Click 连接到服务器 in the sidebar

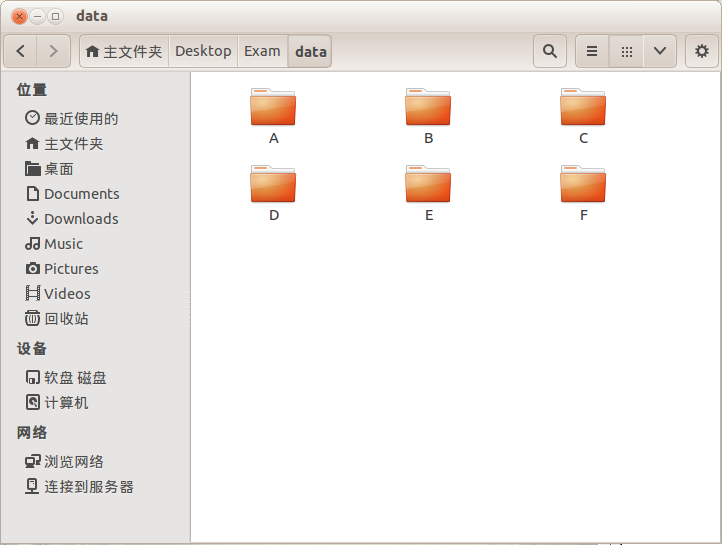point(88,487)
